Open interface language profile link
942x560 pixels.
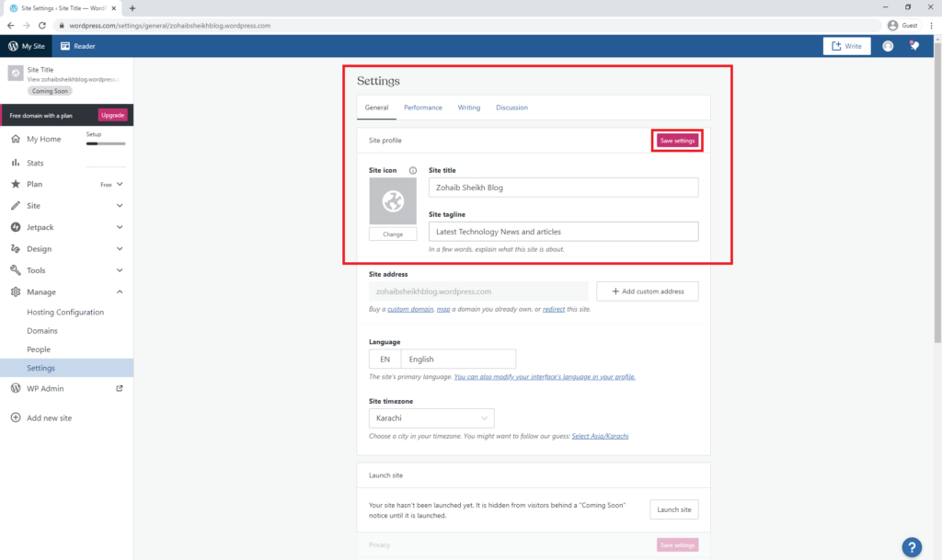(545, 377)
